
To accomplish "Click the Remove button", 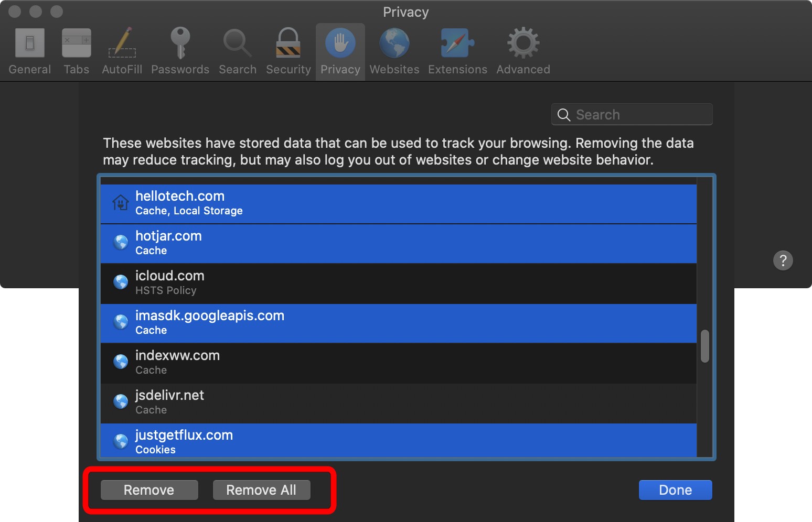I will click(x=149, y=490).
